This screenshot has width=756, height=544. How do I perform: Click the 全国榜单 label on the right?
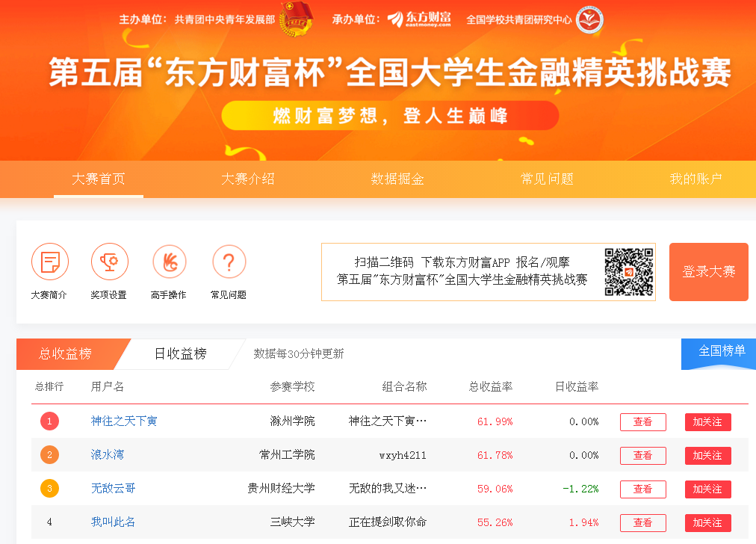(x=722, y=350)
